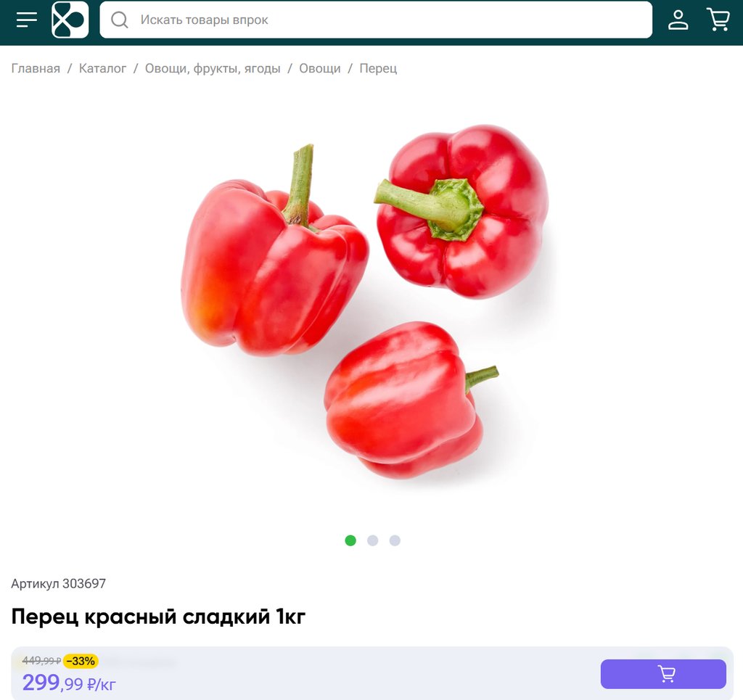Open the red pepper product photo

(x=364, y=302)
